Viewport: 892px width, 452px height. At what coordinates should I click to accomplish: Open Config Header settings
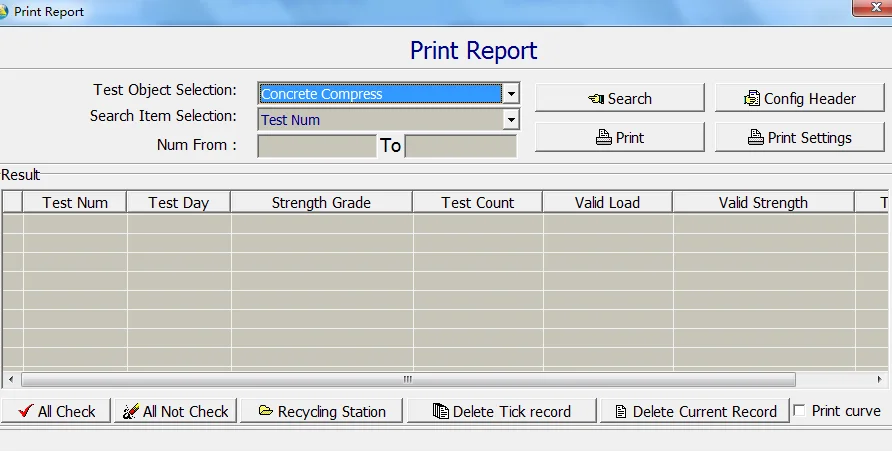pyautogui.click(x=799, y=98)
